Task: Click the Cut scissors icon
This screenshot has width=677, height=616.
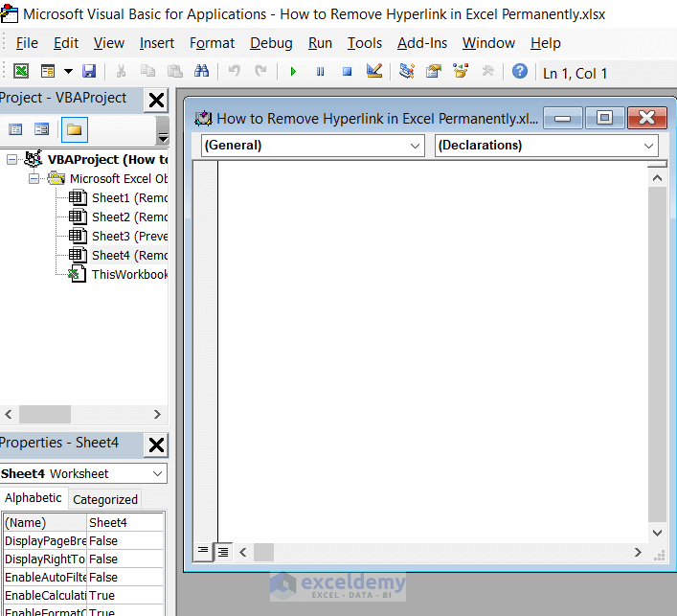Action: [122, 71]
